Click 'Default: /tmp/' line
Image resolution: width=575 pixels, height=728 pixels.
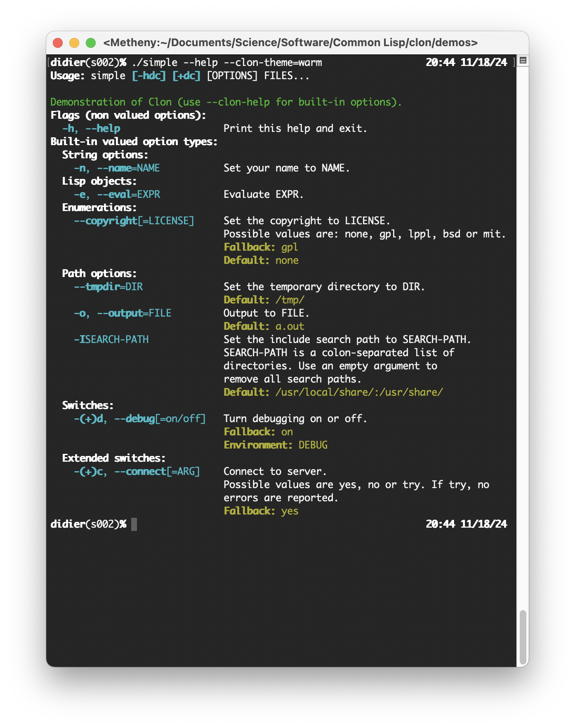264,300
